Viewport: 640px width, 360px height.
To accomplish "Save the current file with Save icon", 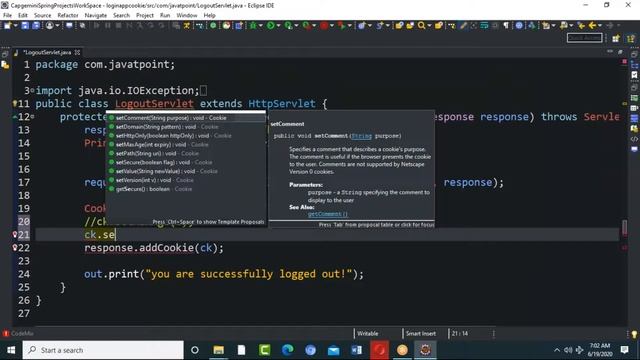I will (x=25, y=25).
